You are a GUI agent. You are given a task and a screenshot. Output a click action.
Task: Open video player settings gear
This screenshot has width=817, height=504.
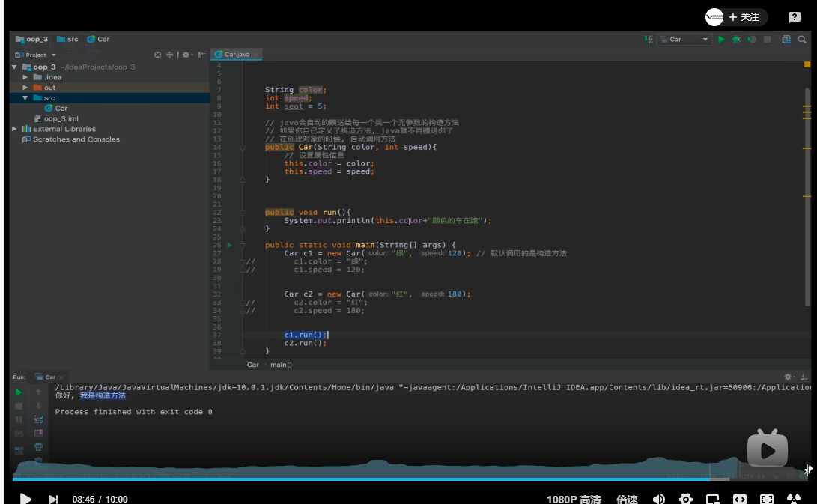[x=686, y=499]
